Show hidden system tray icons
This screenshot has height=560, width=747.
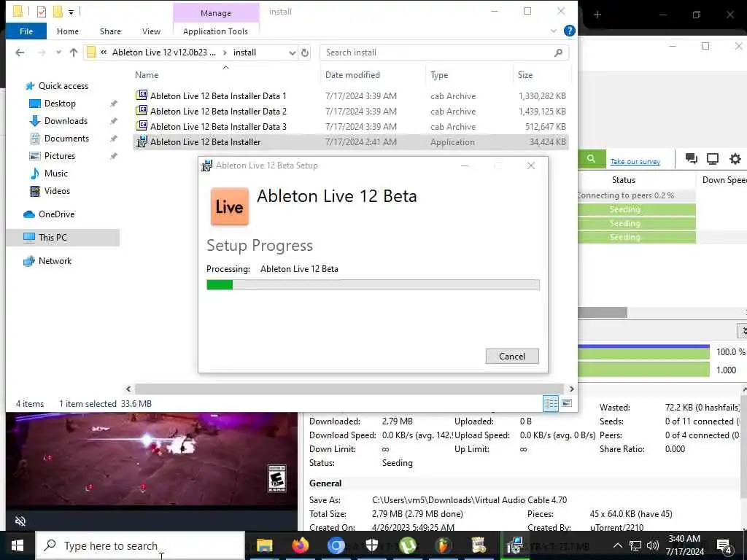point(617,545)
